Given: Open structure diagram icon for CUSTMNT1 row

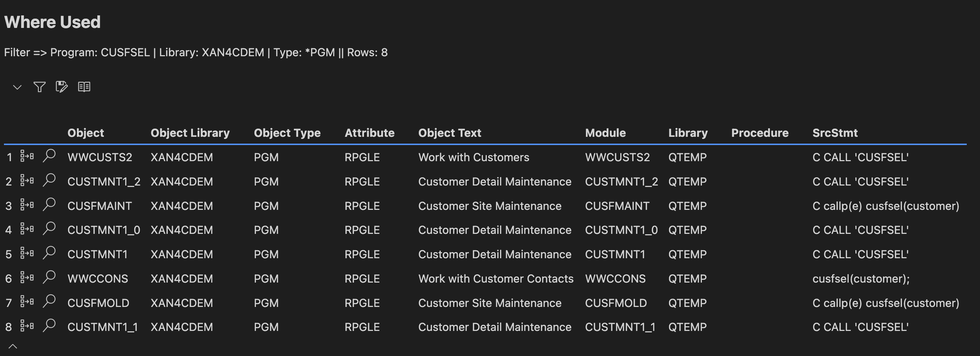Looking at the screenshot, I should coord(27,253).
